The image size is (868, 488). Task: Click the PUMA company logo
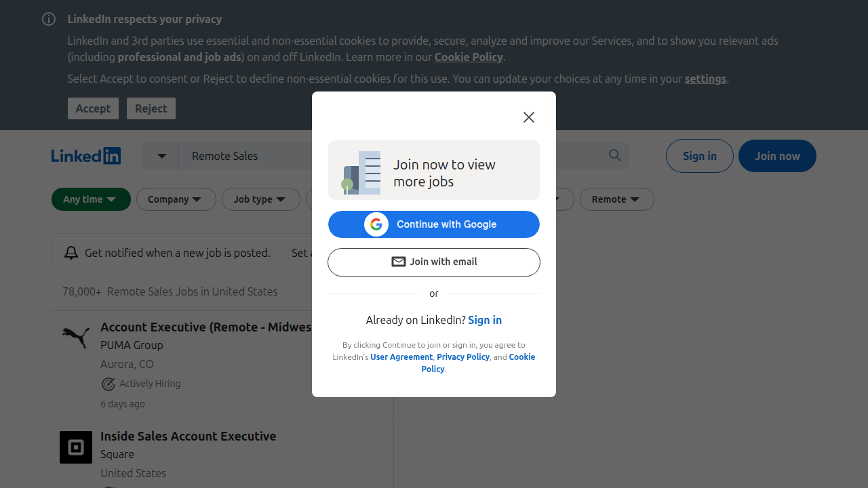[x=76, y=338]
